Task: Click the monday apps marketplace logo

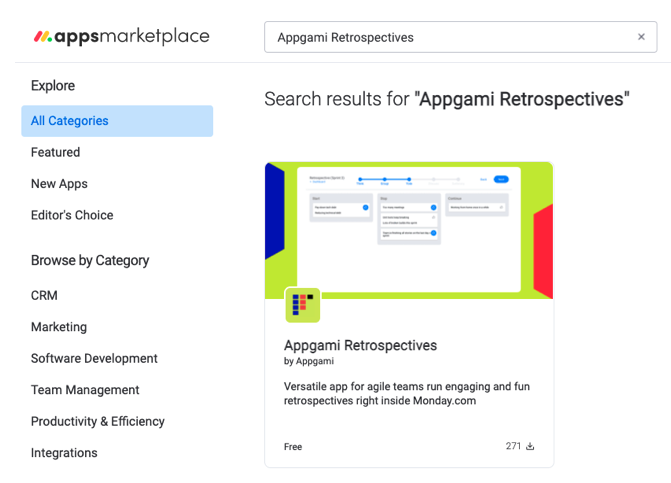Action: coord(122,36)
